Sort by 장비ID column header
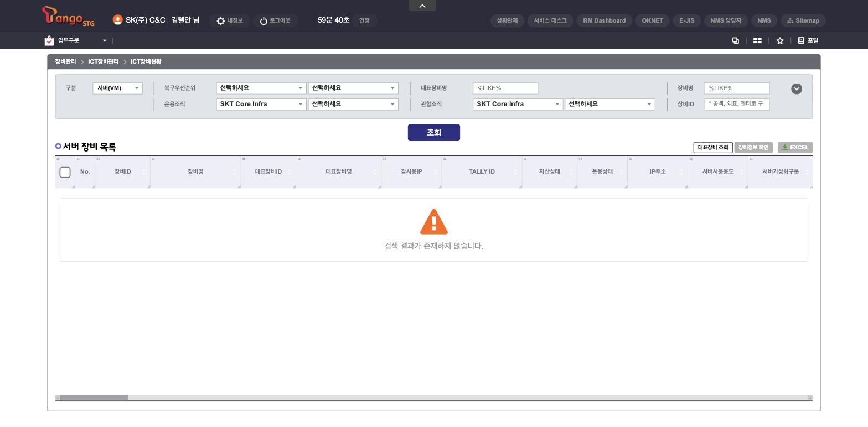 pos(122,171)
